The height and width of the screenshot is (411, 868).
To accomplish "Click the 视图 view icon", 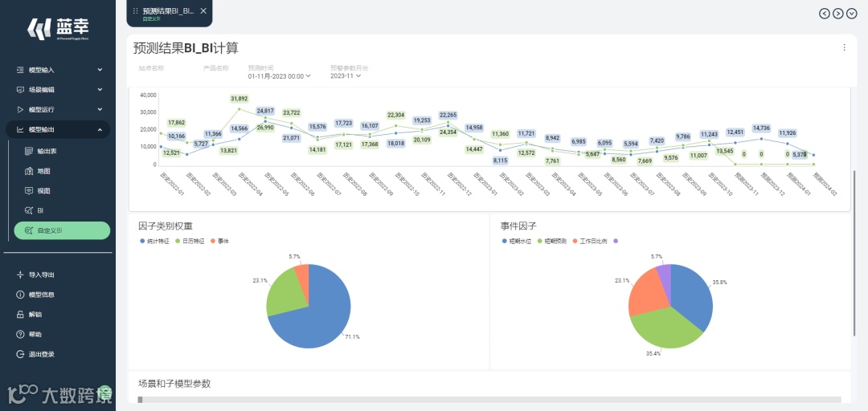I will point(30,191).
